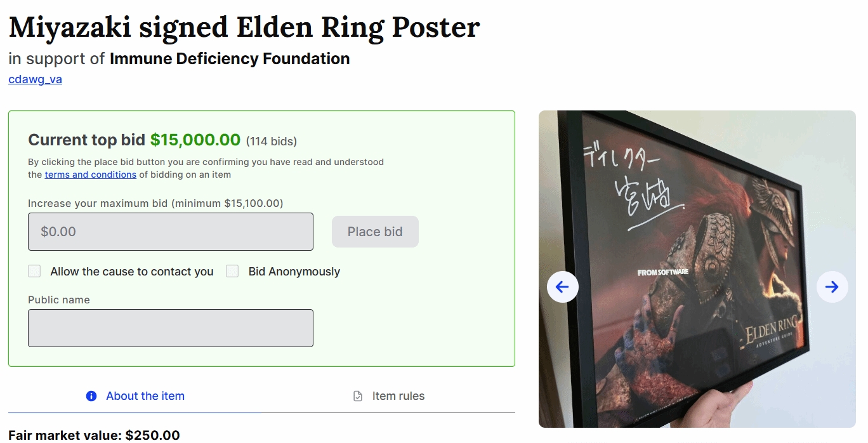Click the $15,000.00 current top bid amount
The width and height of the screenshot is (868, 443).
pos(195,140)
